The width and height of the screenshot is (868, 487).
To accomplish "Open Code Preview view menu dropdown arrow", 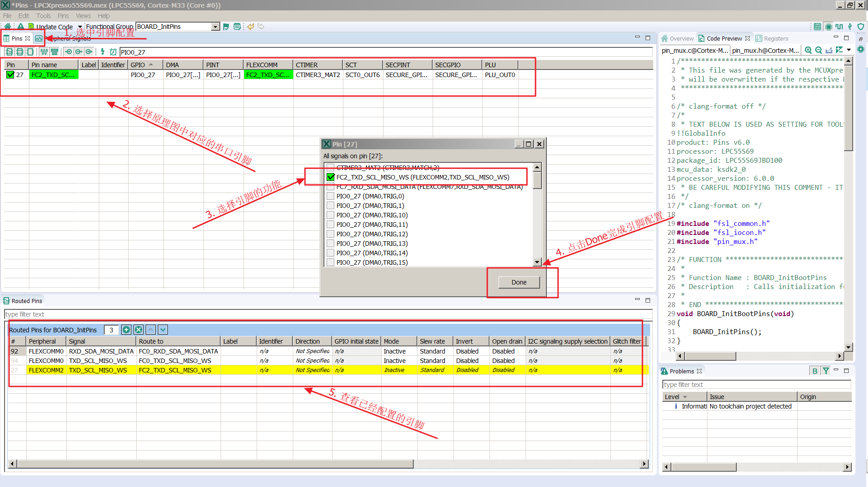I will tap(849, 50).
